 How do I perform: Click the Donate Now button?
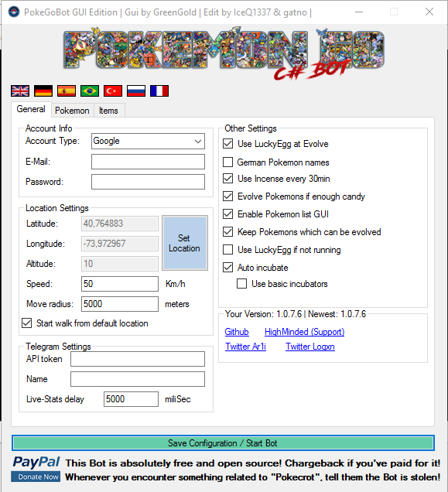click(x=36, y=477)
